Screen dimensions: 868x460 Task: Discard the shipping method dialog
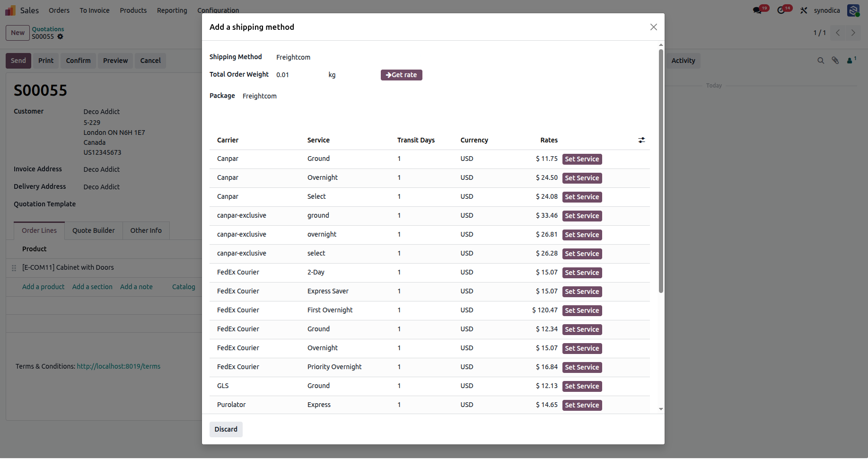tap(226, 429)
